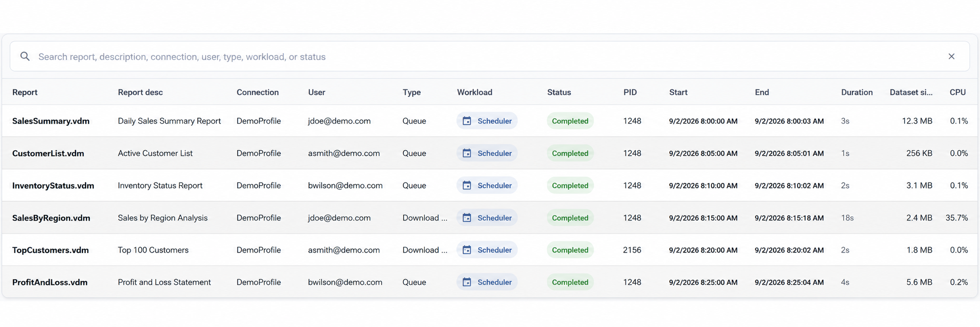The width and height of the screenshot is (980, 327).
Task: Open the SalesSummary.vdm report
Action: pos(51,121)
